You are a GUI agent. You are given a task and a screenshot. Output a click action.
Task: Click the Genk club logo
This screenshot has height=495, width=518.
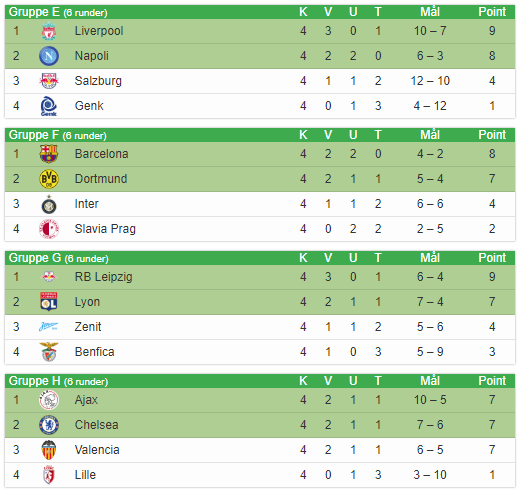[49, 106]
